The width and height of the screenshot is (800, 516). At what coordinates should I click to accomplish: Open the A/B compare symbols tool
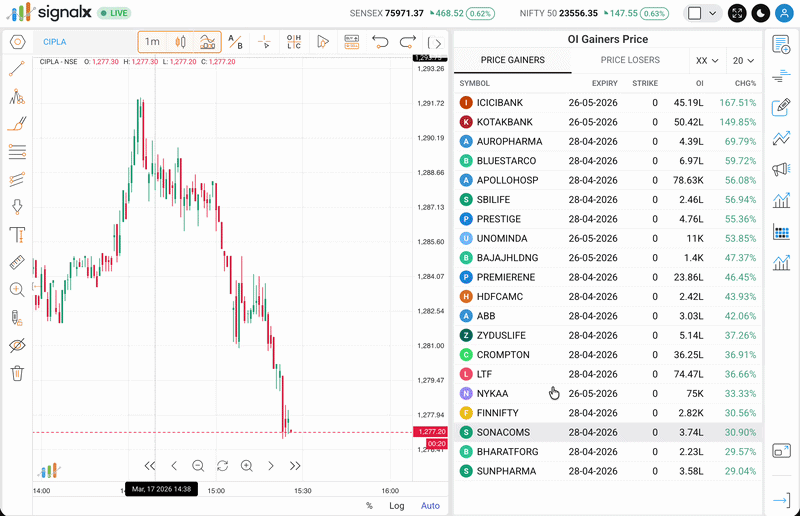tap(235, 42)
